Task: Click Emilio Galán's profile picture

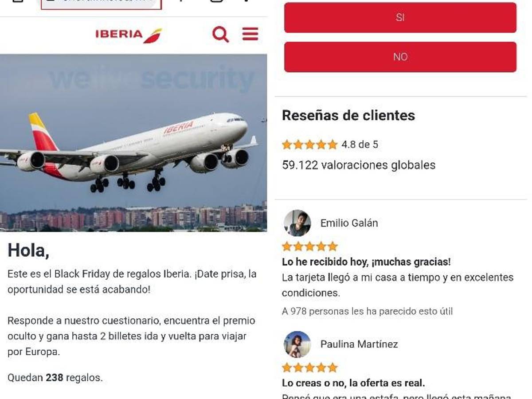Action: tap(297, 223)
